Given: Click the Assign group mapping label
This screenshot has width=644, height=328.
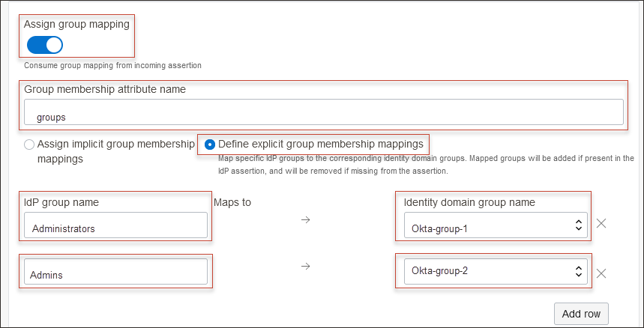Looking at the screenshot, I should pos(76,24).
